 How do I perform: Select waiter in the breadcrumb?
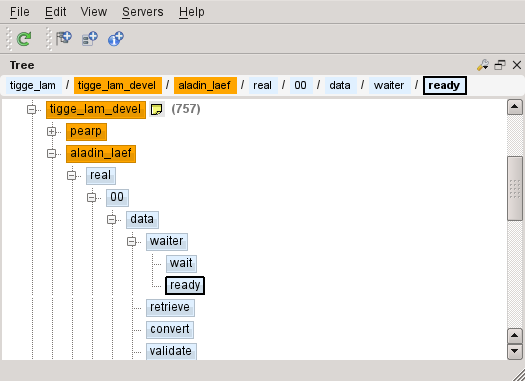(x=389, y=85)
